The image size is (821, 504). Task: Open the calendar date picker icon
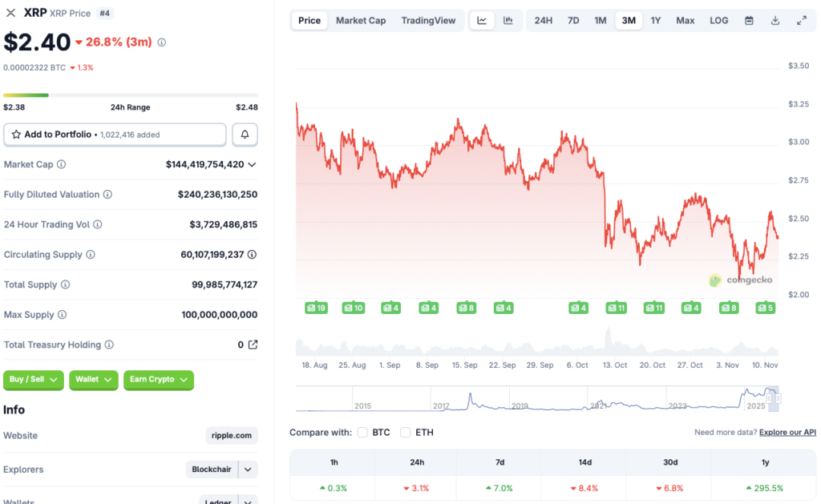point(749,20)
